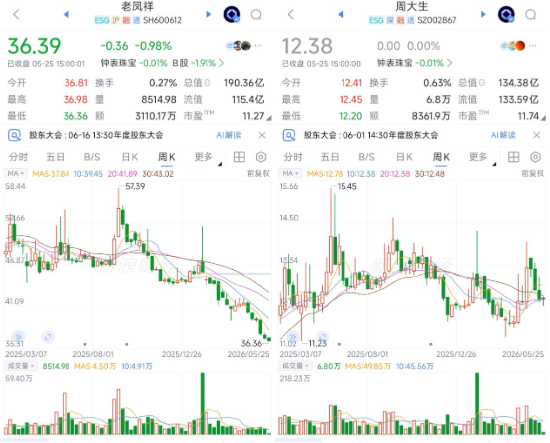Screen dimensions: 550x443
Task: Open 周大生 钟表珠宝 sector chevron
Action: (450, 63)
